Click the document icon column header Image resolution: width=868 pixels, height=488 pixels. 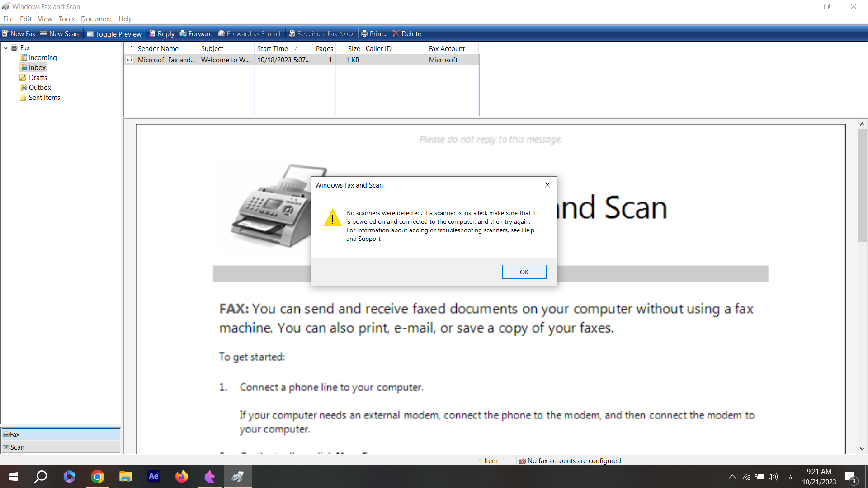(130, 48)
